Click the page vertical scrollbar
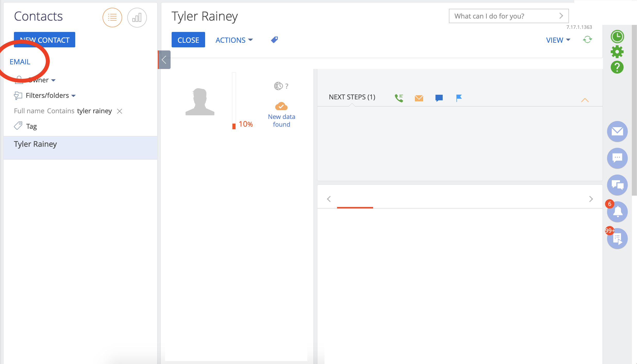The height and width of the screenshot is (364, 637). (634, 110)
